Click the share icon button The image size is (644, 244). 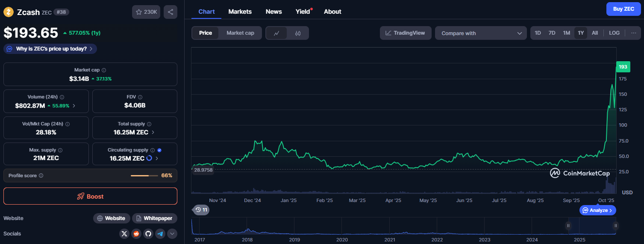pos(170,12)
